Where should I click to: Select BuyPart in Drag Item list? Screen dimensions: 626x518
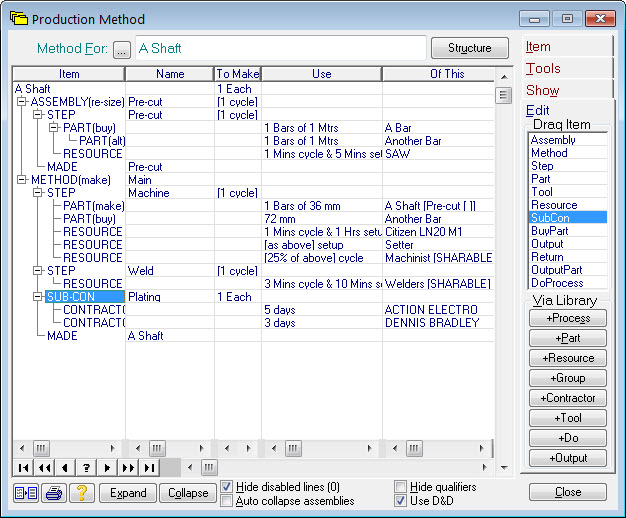(567, 231)
